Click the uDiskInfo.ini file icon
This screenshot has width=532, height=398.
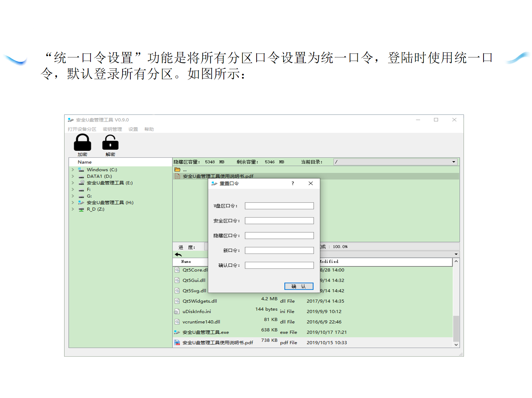click(177, 312)
